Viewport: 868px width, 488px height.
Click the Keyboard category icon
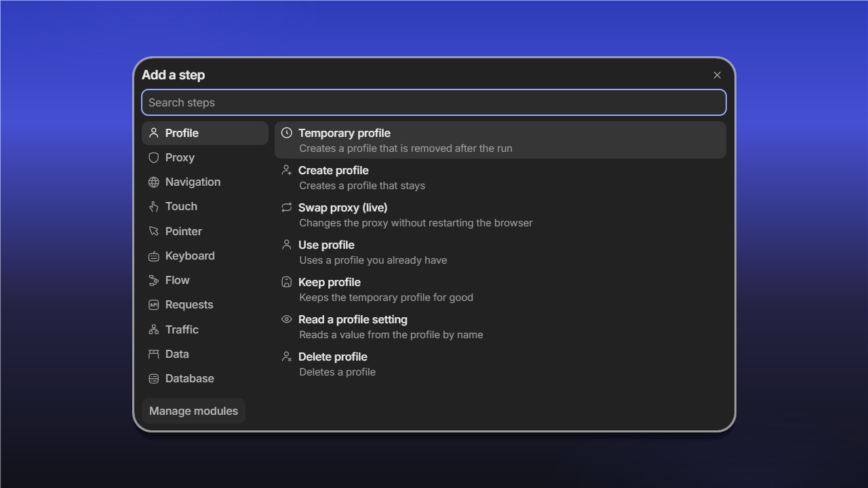coord(154,256)
